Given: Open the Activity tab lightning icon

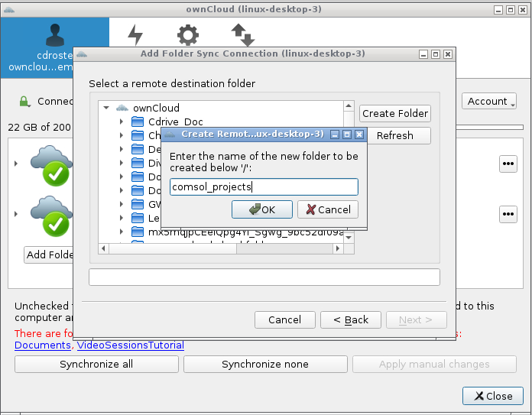Looking at the screenshot, I should click(135, 34).
